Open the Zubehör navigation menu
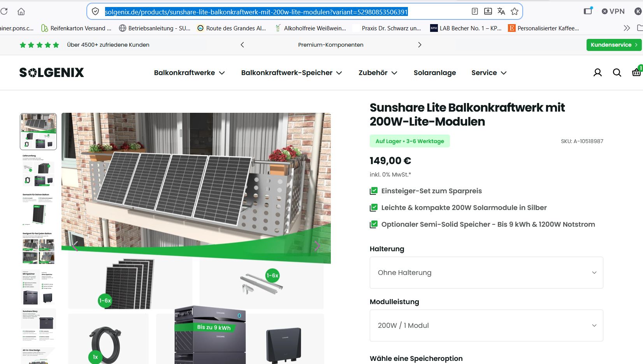643x364 pixels. click(x=378, y=73)
